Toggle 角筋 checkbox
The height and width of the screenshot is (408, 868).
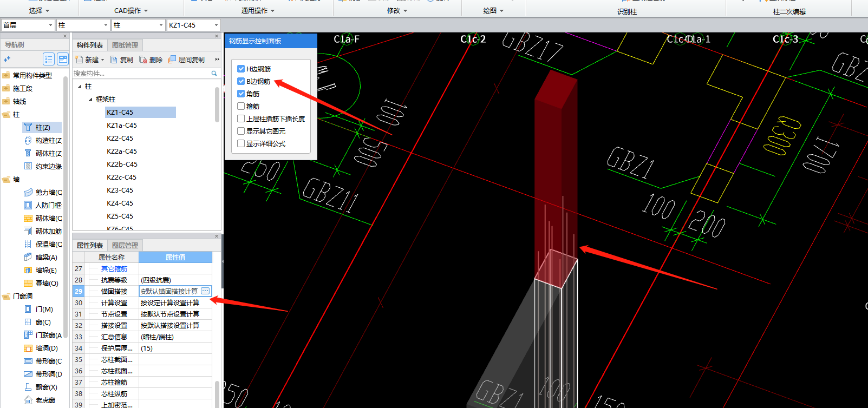[x=241, y=94]
